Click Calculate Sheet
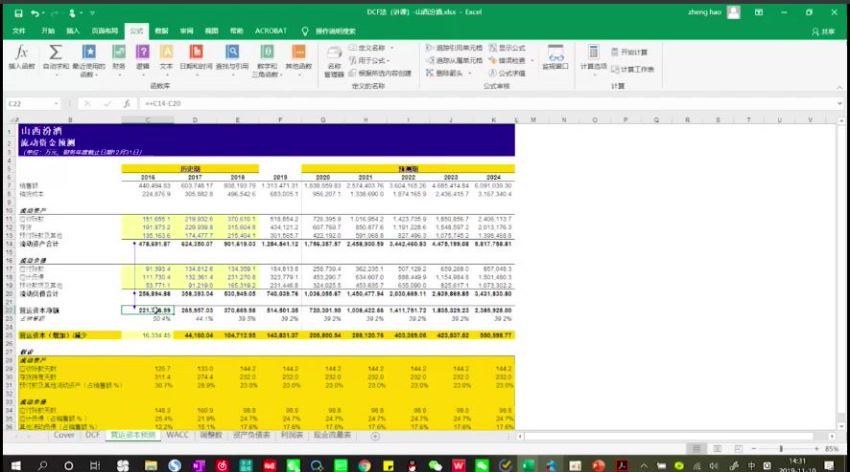 (633, 69)
